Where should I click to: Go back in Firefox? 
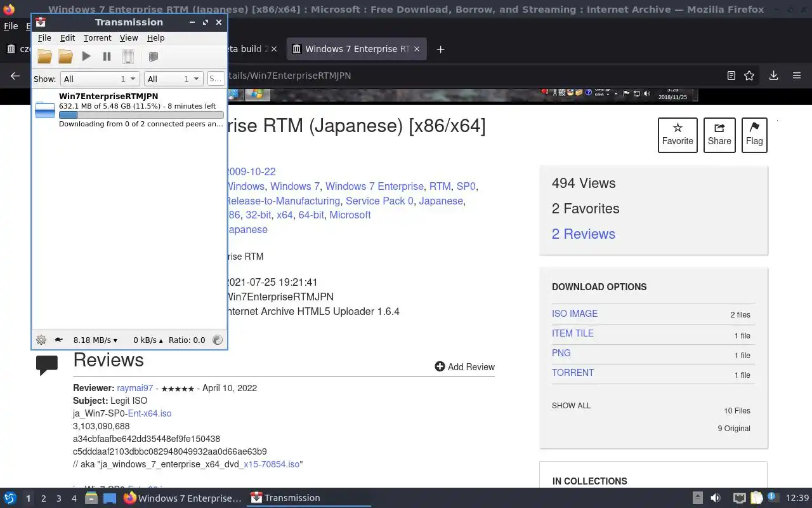(x=15, y=76)
